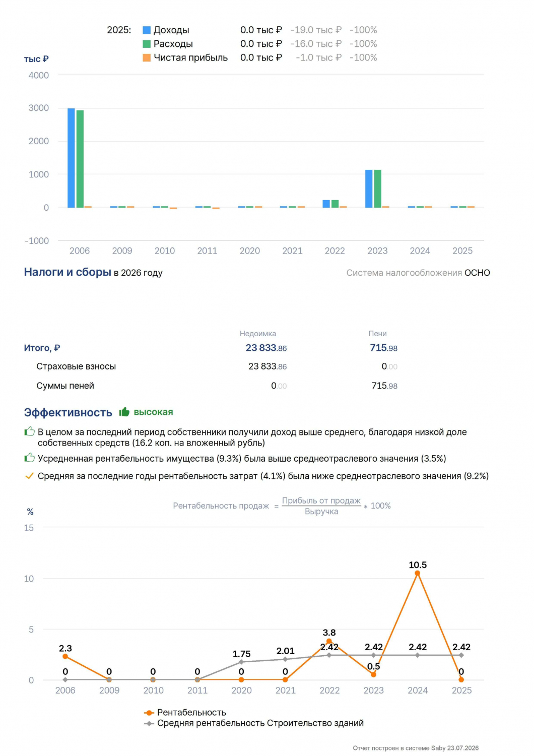This screenshot has width=534, height=756.
Task: Click the orange Чистая прибыль legend swatch
Action: (x=147, y=57)
